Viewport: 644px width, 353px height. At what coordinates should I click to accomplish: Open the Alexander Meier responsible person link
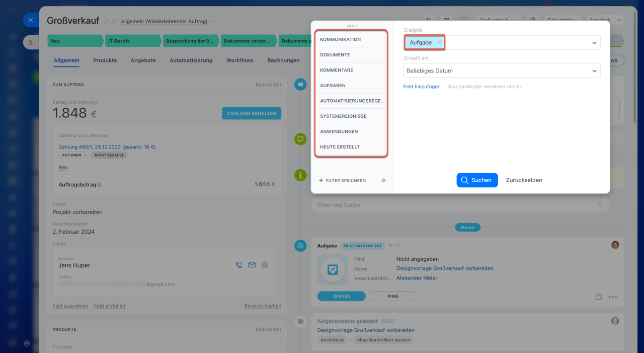click(417, 278)
